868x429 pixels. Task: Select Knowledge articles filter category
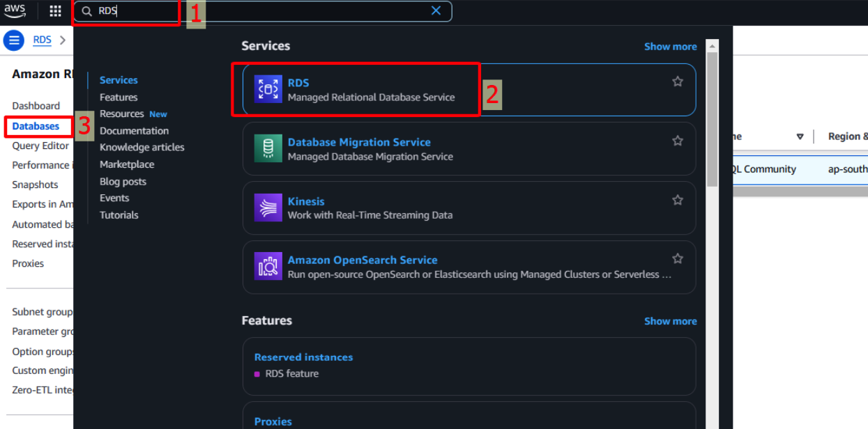tap(142, 147)
